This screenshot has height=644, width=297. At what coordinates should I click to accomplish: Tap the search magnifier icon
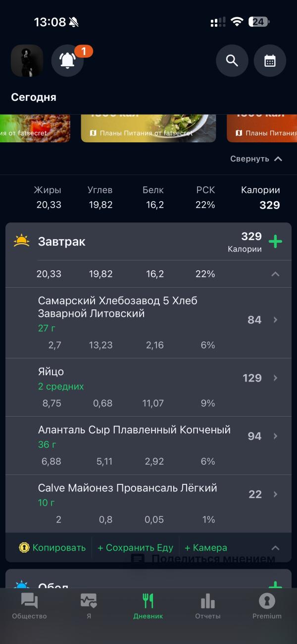point(232,61)
